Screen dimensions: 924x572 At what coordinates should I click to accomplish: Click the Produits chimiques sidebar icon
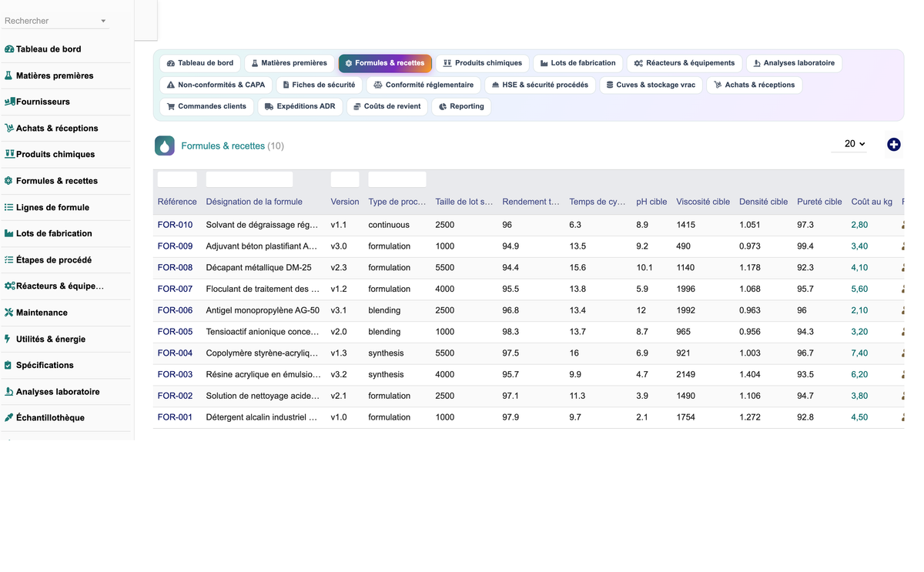[10, 154]
